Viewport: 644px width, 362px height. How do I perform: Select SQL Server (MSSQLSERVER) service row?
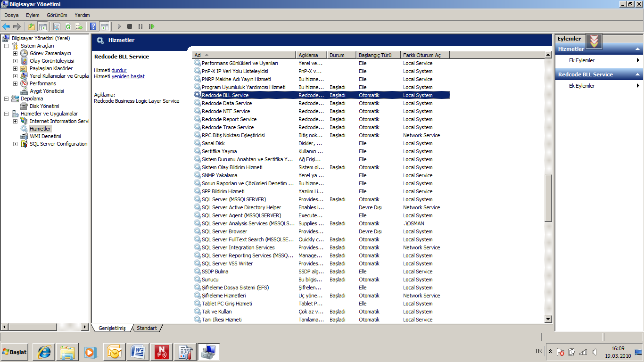pos(321,199)
